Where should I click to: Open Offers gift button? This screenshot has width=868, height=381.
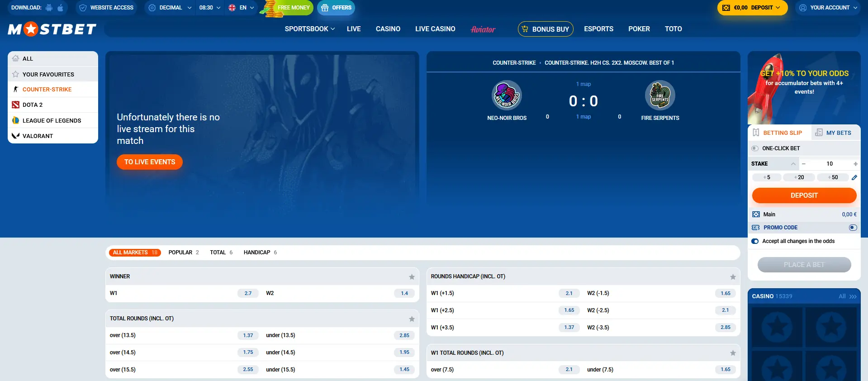tap(336, 8)
